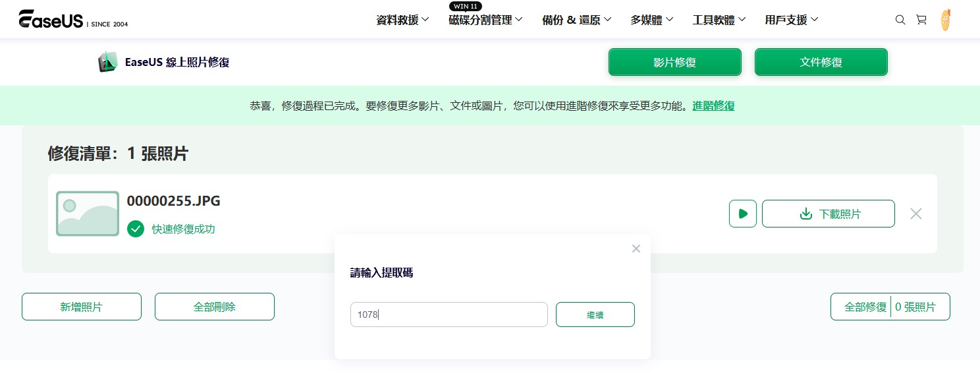The height and width of the screenshot is (391, 980).
Task: Click the EaseUS photo repair app icon
Action: (x=108, y=62)
